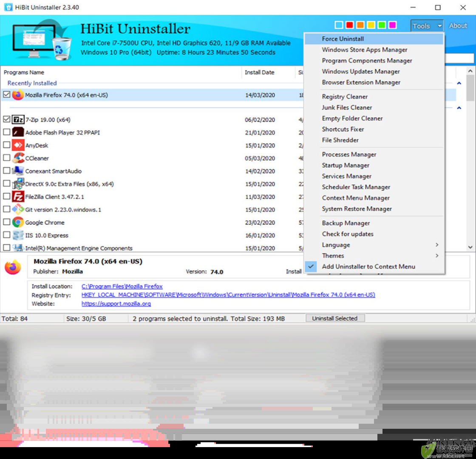
Task: Open Processes Manager
Action: [x=374, y=155]
